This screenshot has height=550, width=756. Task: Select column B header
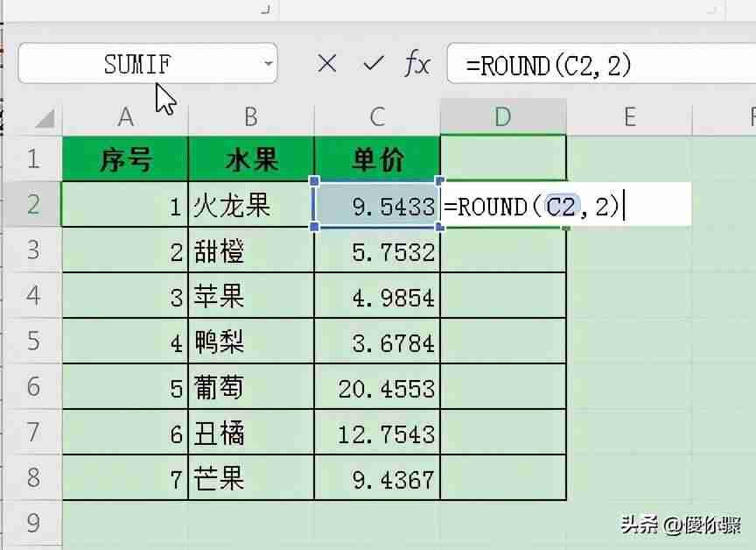[251, 116]
